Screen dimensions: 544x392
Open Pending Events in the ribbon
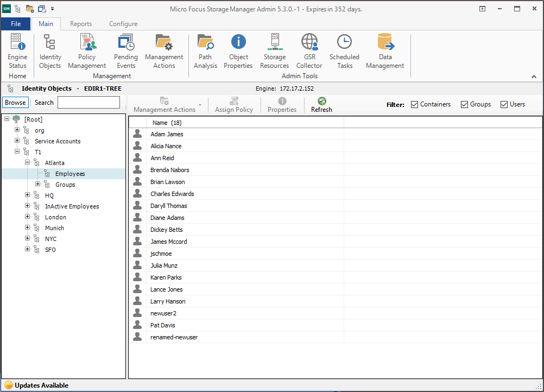[126, 51]
